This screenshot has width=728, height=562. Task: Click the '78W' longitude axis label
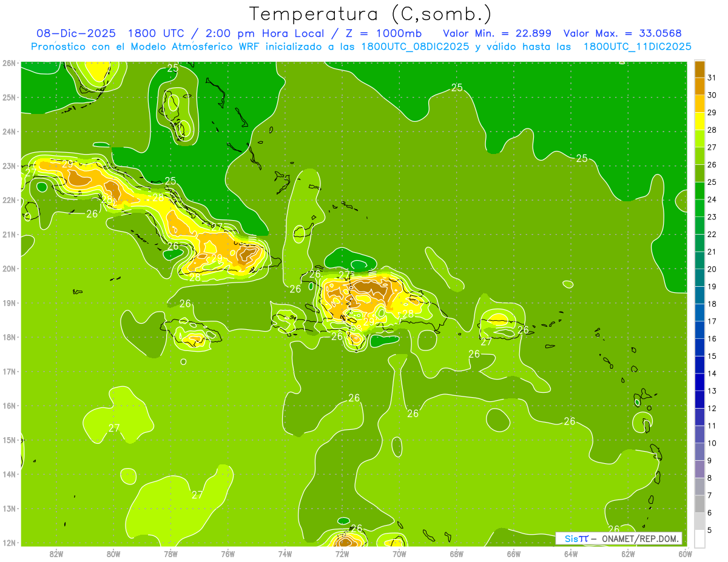[170, 554]
